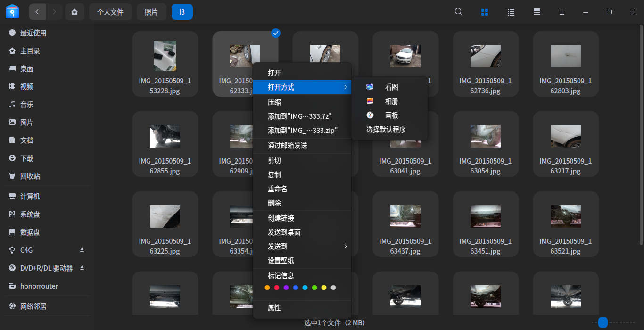Switch to list view mode
This screenshot has height=330, width=644.
[511, 12]
